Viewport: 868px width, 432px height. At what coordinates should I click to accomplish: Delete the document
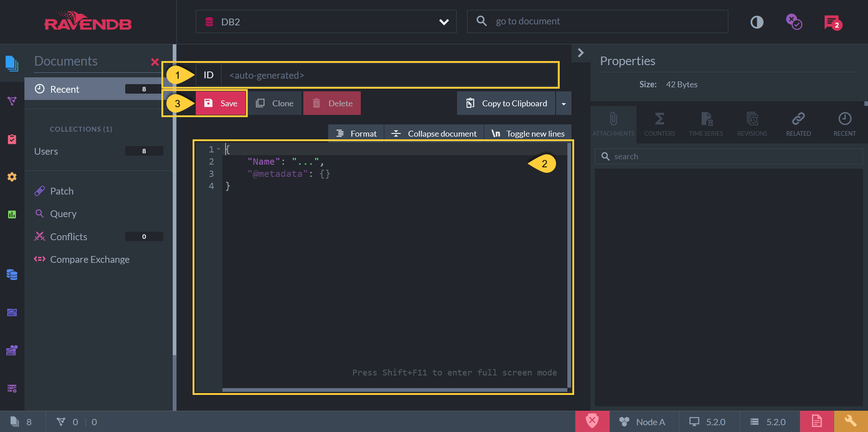(x=332, y=104)
